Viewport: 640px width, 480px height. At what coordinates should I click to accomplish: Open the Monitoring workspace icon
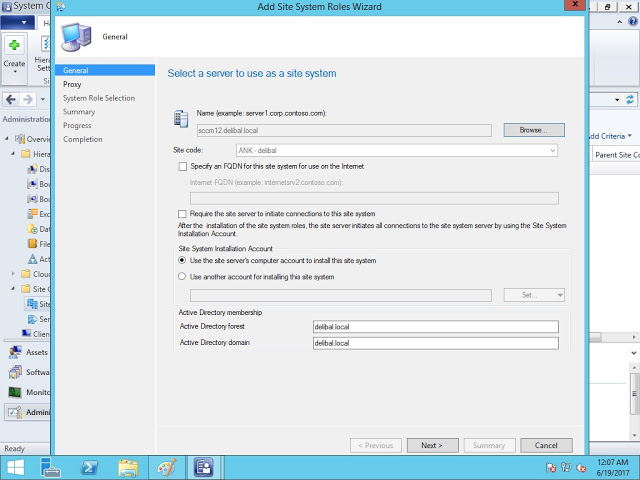click(x=16, y=392)
